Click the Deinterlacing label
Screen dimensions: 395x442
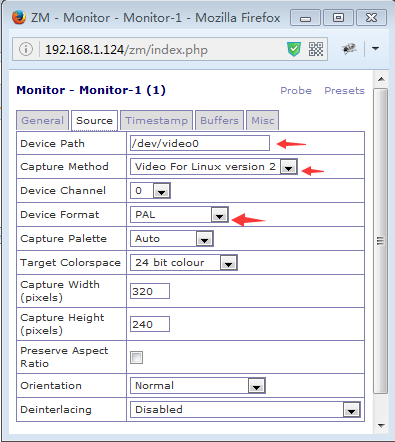(x=56, y=409)
